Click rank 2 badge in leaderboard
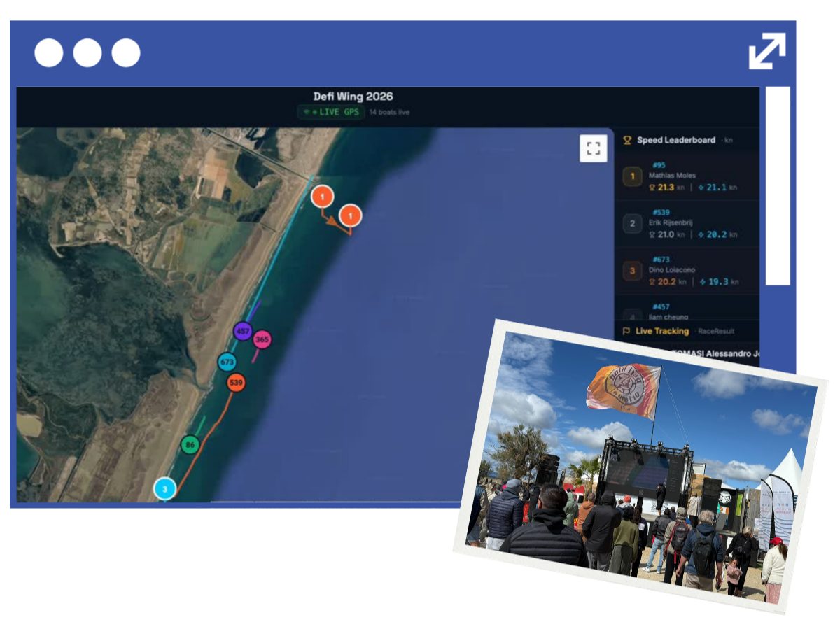Viewport: 840px width, 629px height. pos(632,224)
